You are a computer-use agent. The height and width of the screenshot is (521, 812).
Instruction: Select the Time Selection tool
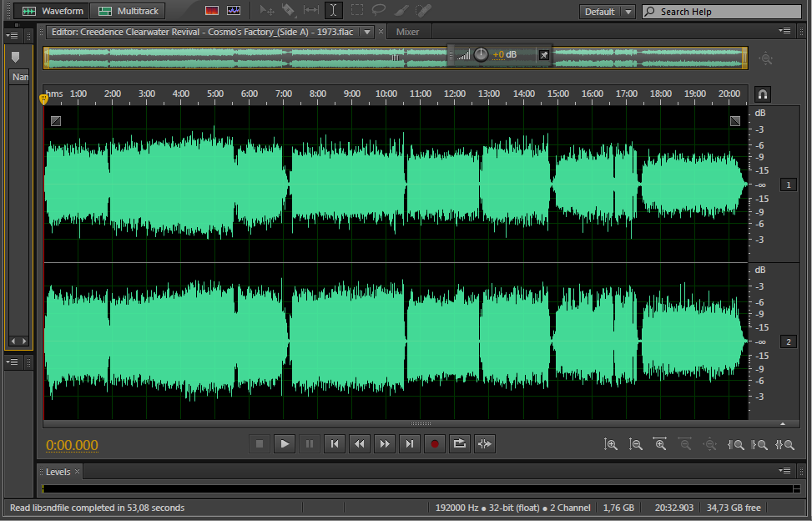[x=334, y=10]
